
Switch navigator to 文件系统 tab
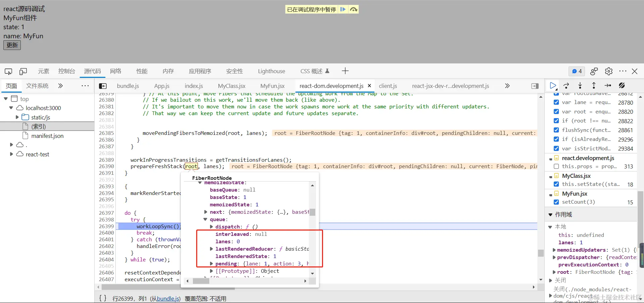[37, 86]
